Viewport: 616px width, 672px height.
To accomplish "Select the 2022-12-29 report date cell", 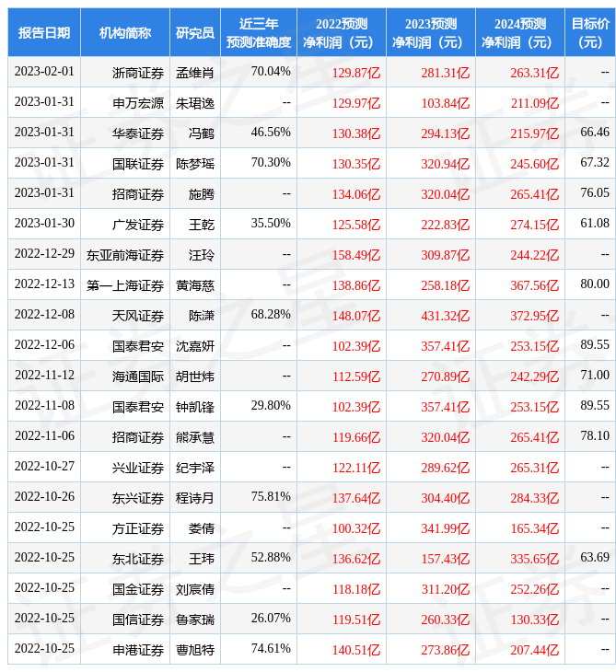I will pos(44,254).
